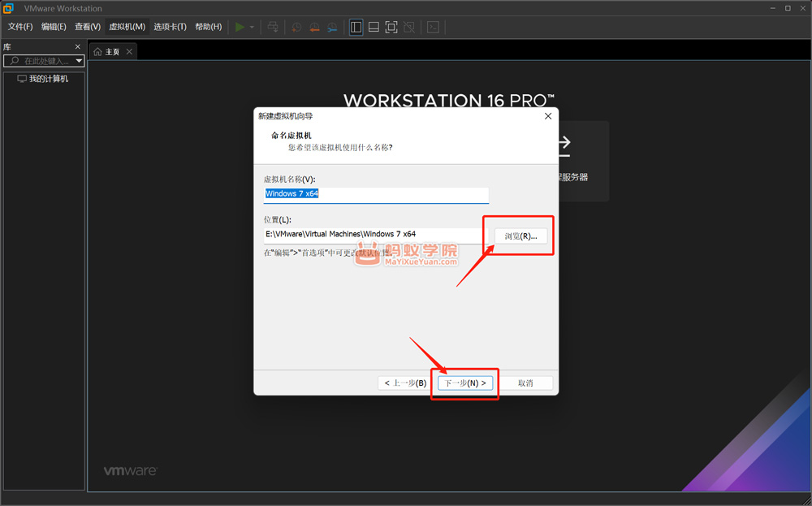The image size is (812, 506).
Task: Click the 浏览(R)... button
Action: pos(521,236)
